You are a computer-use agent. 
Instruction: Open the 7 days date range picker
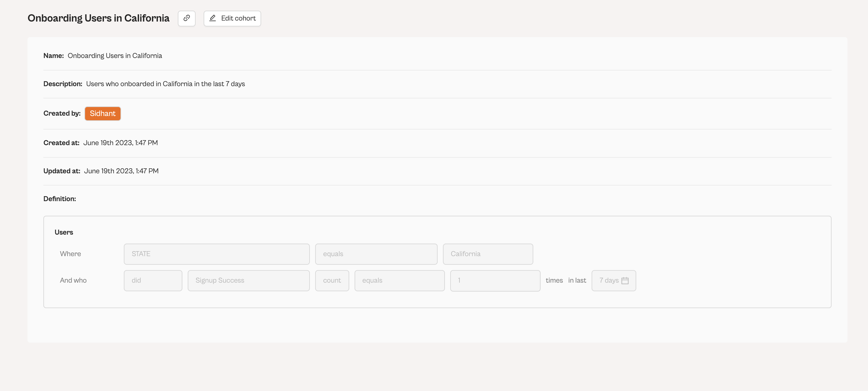[x=608, y=281]
